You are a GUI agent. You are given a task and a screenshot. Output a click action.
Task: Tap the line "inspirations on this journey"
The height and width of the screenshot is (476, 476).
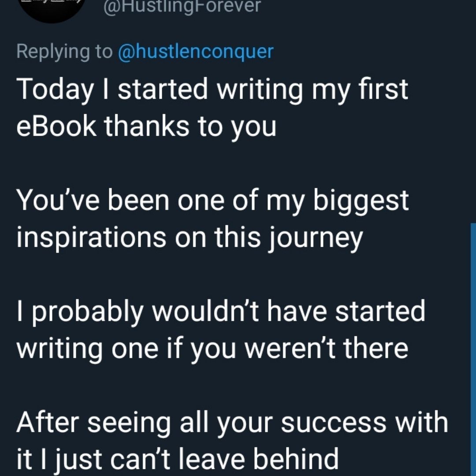click(190, 238)
